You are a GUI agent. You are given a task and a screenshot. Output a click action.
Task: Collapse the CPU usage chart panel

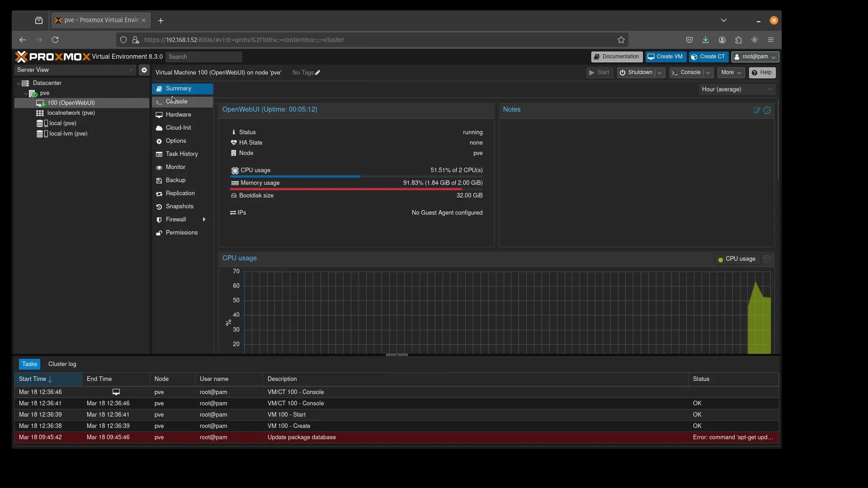(767, 259)
